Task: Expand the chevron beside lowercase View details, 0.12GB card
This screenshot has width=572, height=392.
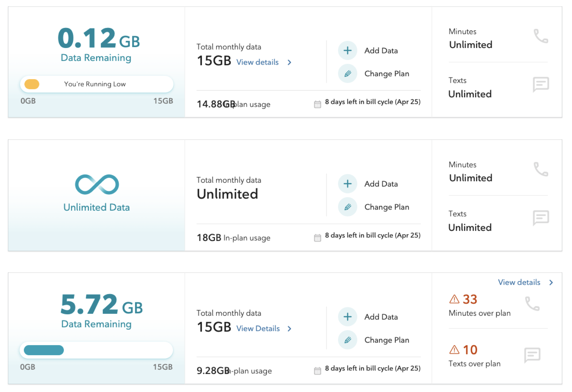Action: 290,62
